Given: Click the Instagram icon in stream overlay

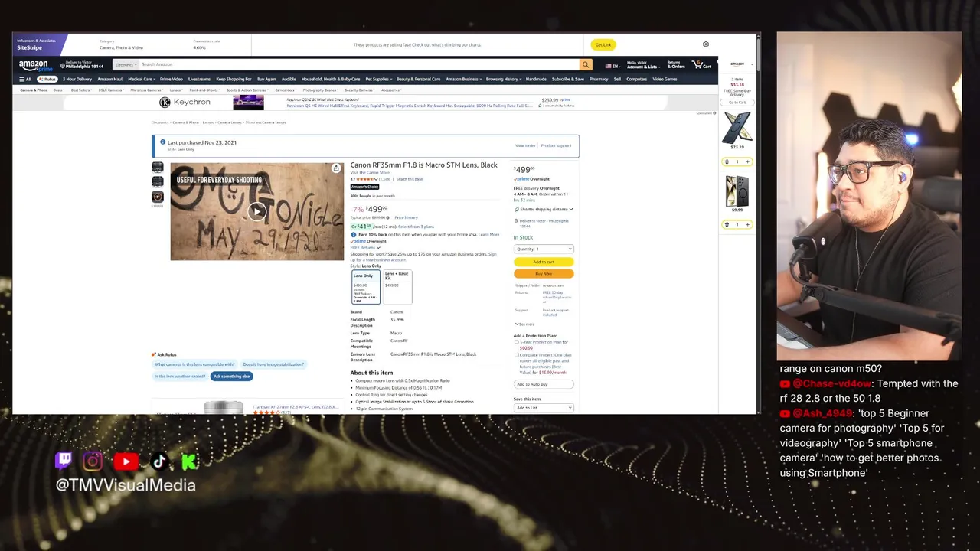Looking at the screenshot, I should pos(93,461).
